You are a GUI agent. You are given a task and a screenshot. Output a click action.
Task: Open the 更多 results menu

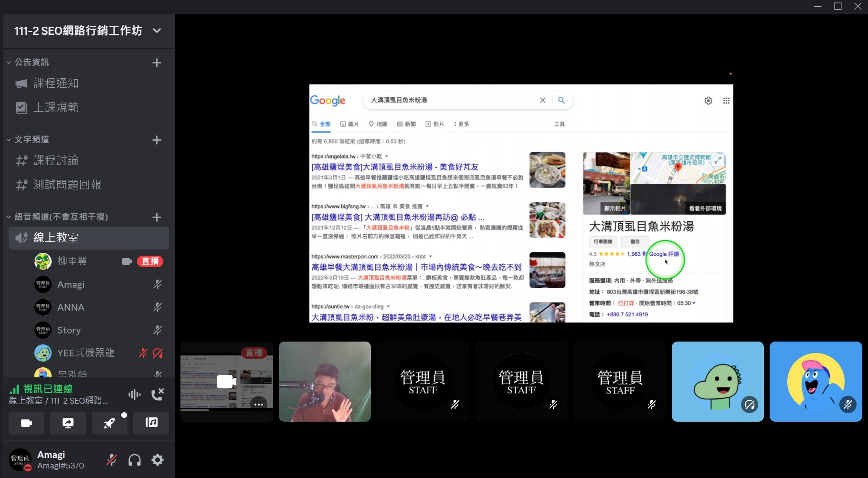click(461, 124)
